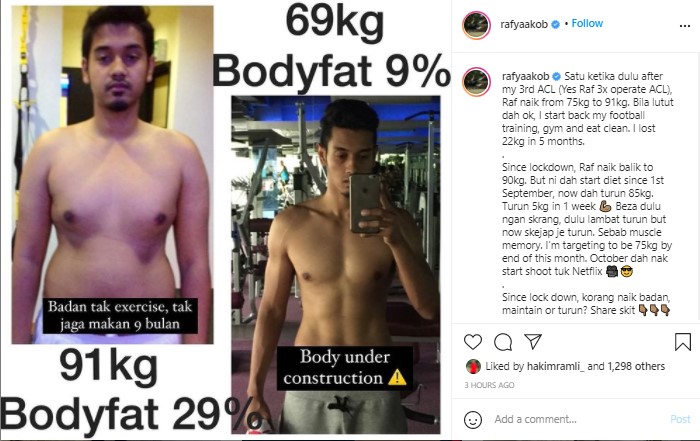Viewport: 700px width, 441px height.
Task: Click the 91kg before photo
Action: click(112, 175)
